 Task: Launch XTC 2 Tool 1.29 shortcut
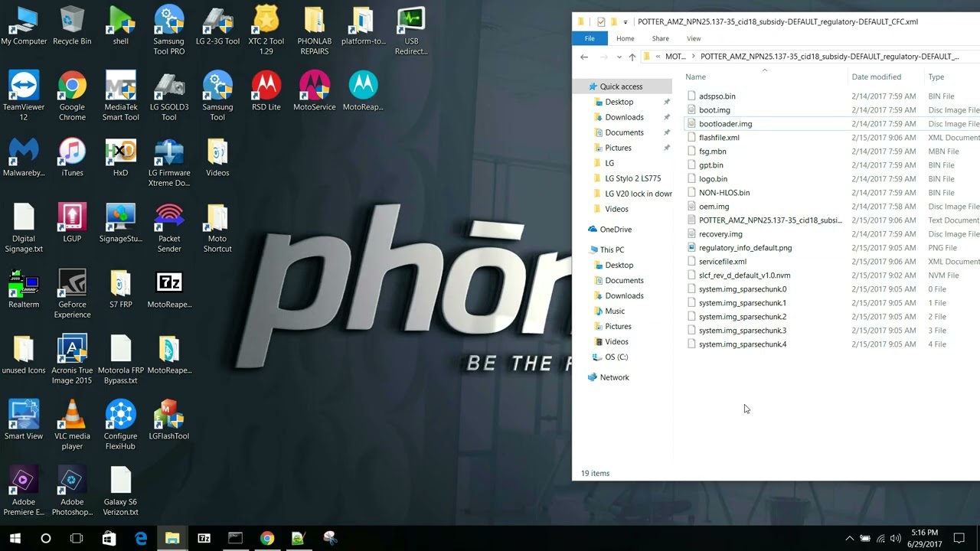266,31
